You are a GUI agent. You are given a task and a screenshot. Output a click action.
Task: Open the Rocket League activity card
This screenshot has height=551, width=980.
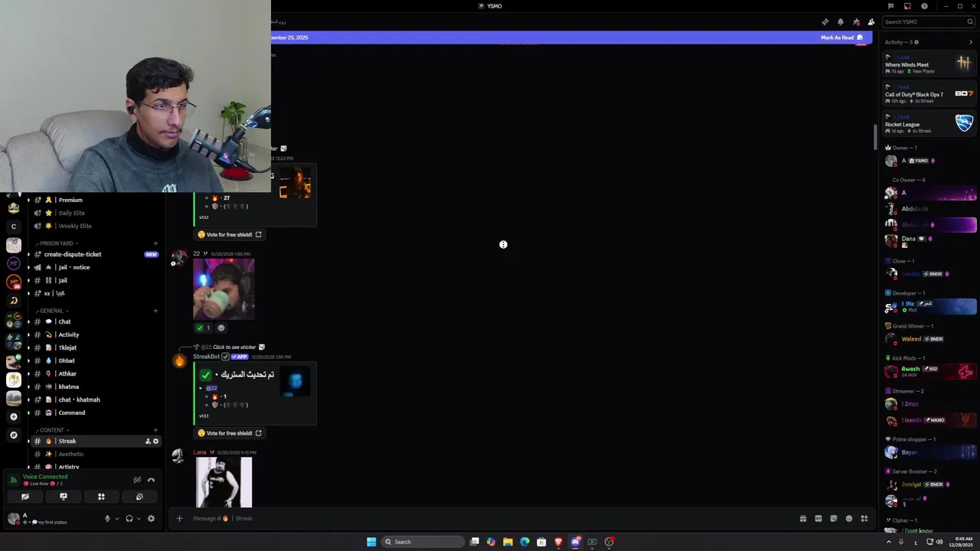pos(929,124)
